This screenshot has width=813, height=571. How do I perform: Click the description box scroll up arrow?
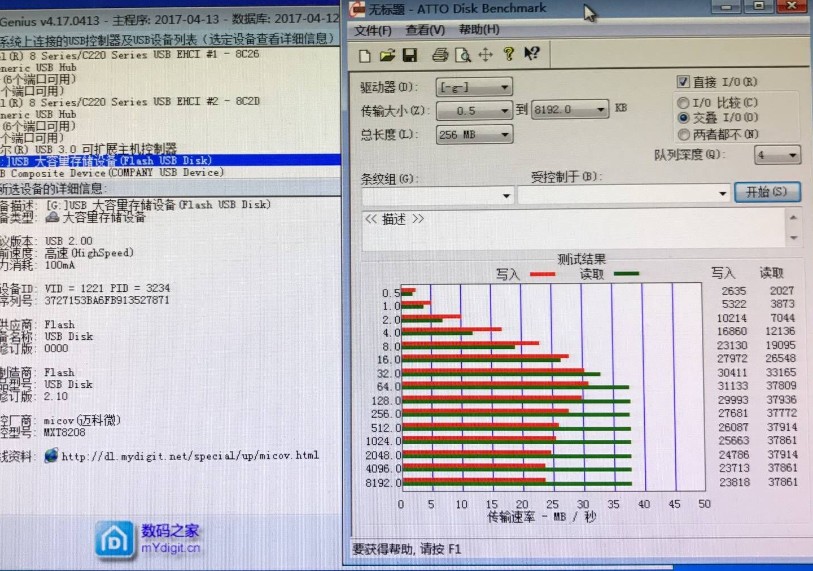click(x=793, y=217)
